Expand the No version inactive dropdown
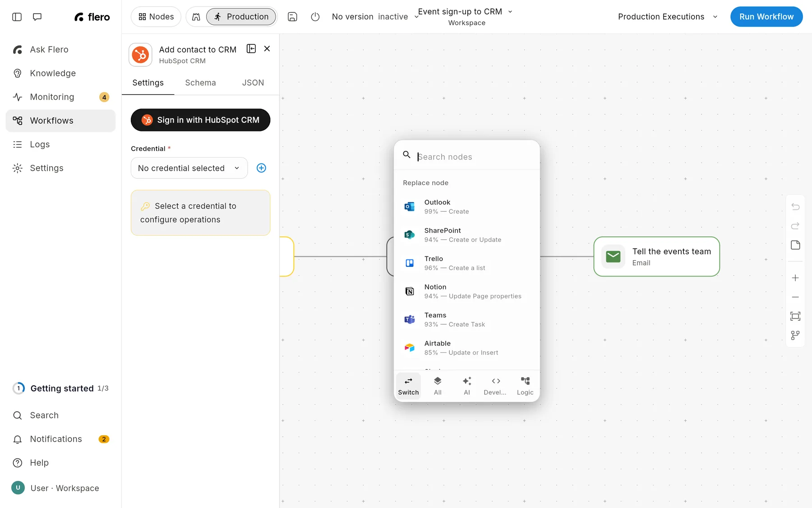Viewport: 812px width, 508px height. point(375,17)
